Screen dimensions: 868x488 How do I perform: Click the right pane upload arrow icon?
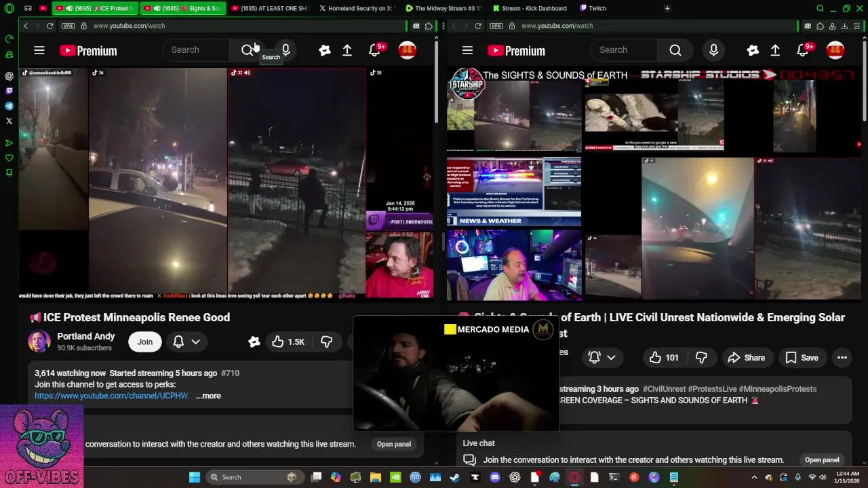point(775,50)
